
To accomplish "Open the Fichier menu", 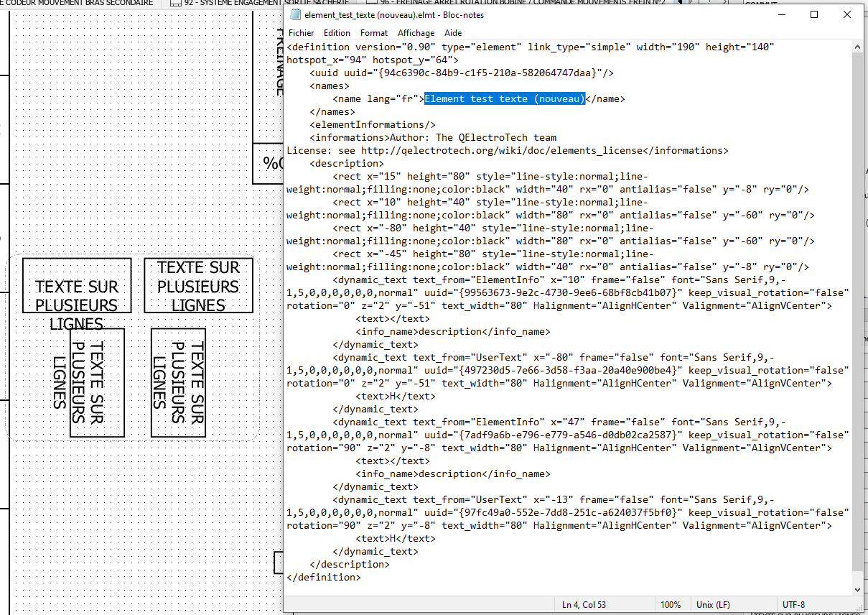I will click(302, 33).
